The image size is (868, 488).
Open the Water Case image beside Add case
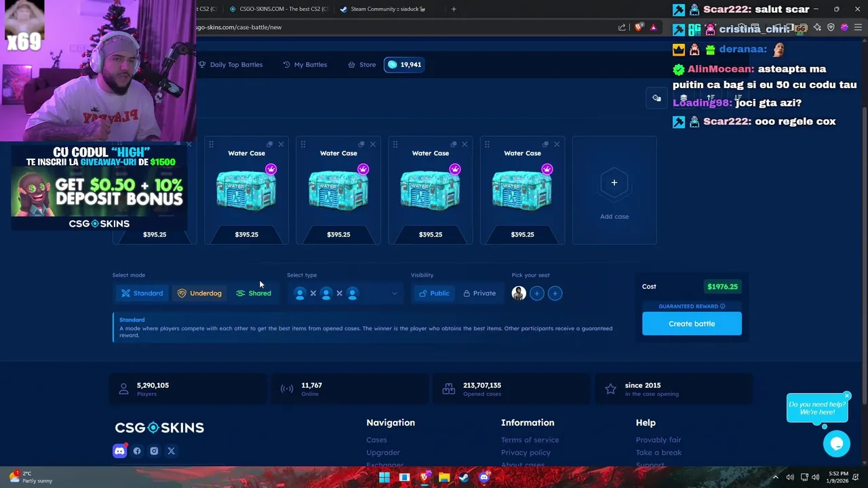pyautogui.click(x=522, y=190)
